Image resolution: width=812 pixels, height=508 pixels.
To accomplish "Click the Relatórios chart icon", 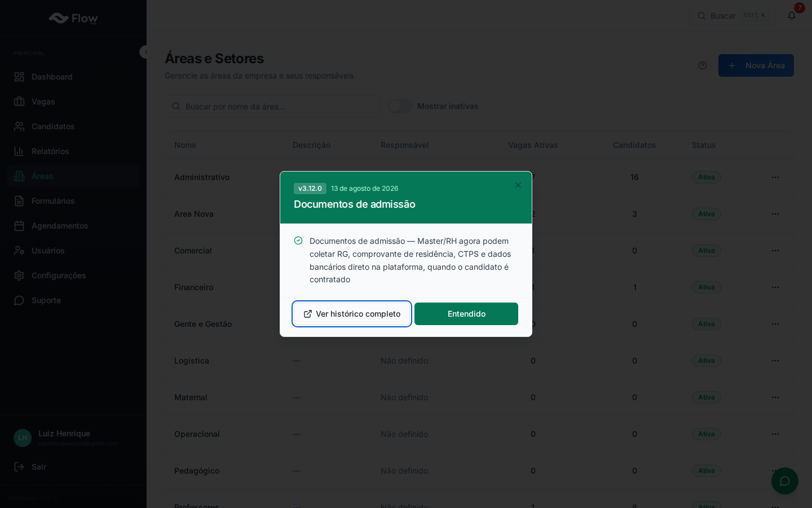I will 19,151.
